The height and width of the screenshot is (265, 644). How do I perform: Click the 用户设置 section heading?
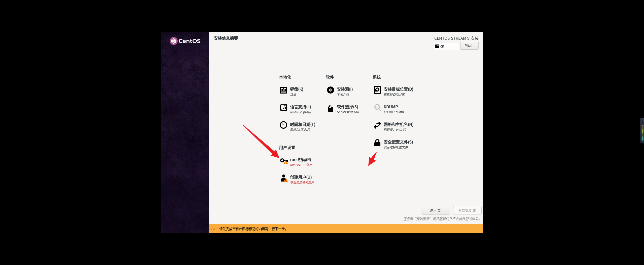point(287,148)
